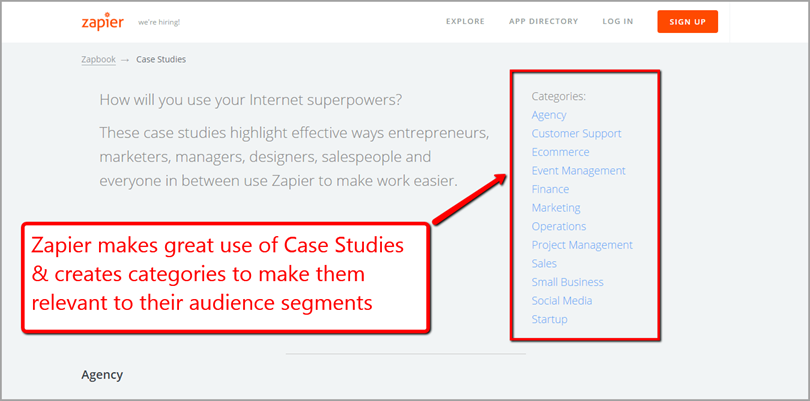Screen dimensions: 810x401
Task: Go to the Startup category
Action: [x=550, y=319]
